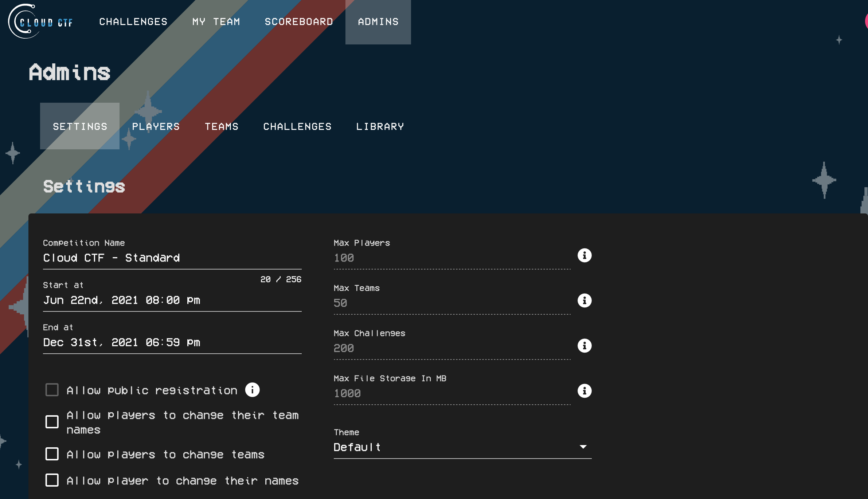The width and height of the screenshot is (868, 499).
Task: Click the sparkle star icon top right
Action: coord(839,40)
